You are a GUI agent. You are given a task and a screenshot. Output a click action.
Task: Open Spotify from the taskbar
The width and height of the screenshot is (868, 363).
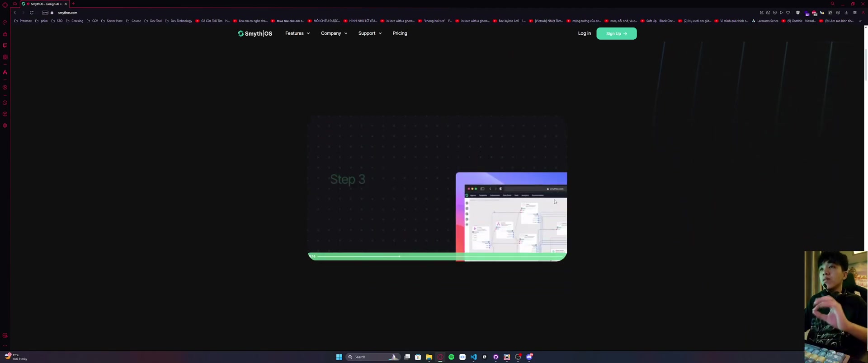(x=451, y=357)
